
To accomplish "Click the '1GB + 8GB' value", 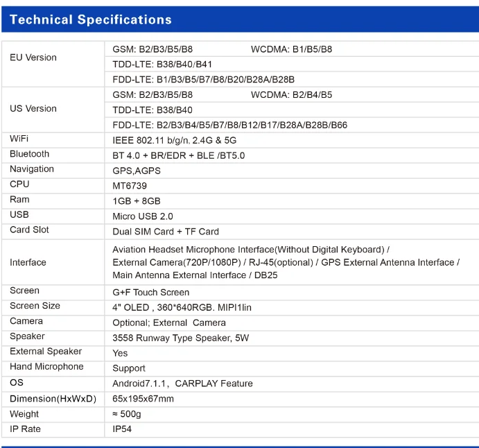I will [137, 201].
